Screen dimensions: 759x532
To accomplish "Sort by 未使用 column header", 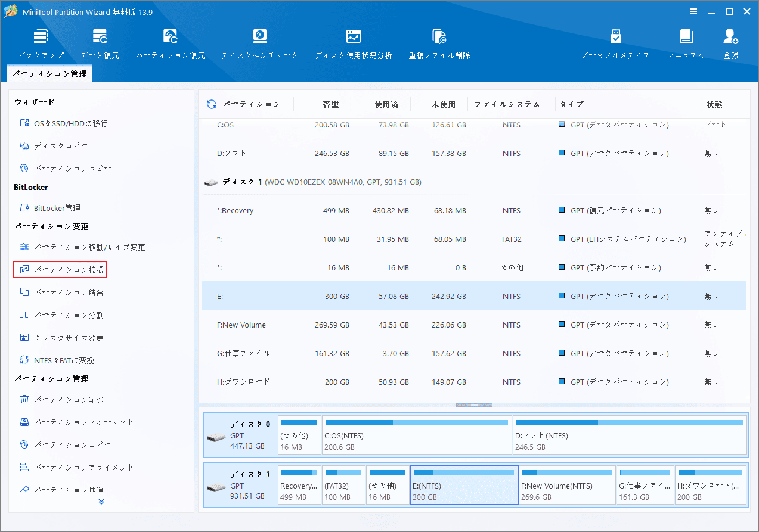I will click(444, 104).
